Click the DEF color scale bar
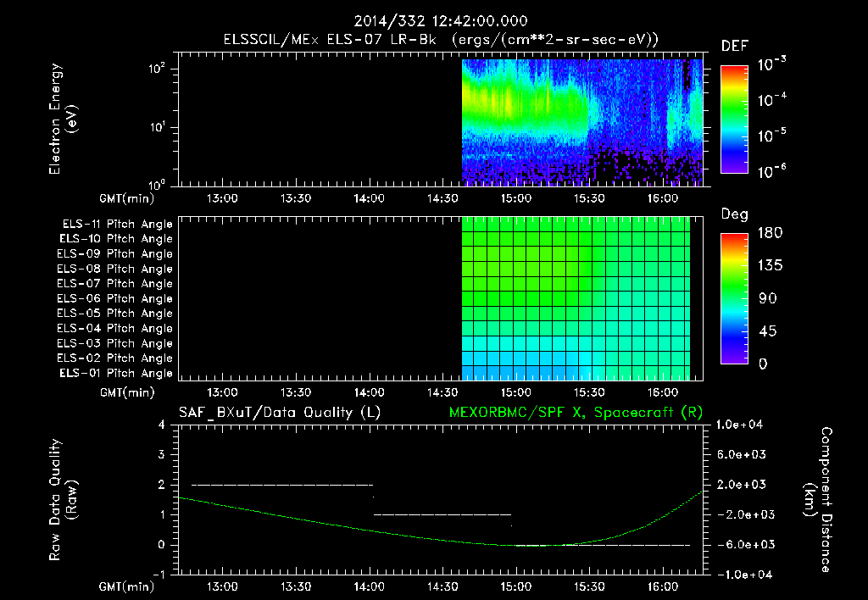868x600 pixels. click(x=734, y=119)
